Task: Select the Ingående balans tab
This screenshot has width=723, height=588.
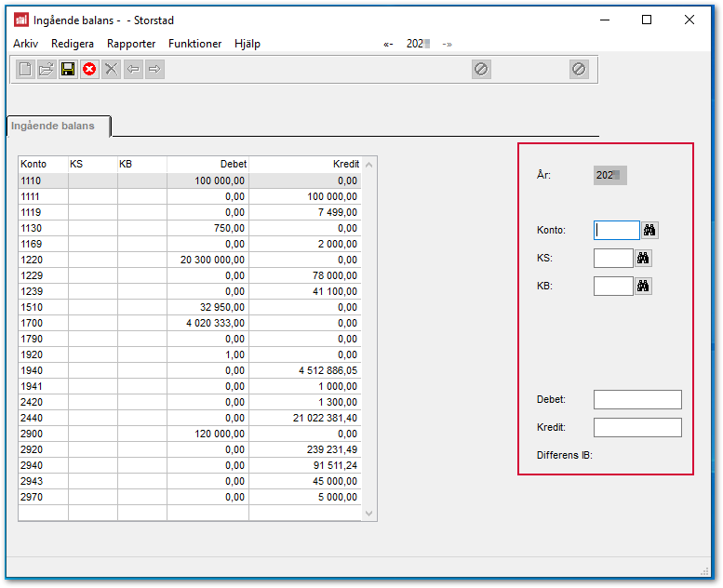Action: pyautogui.click(x=58, y=126)
